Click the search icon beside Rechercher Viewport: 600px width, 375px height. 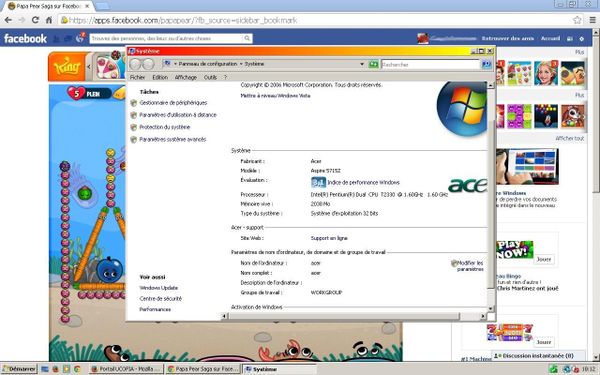486,64
